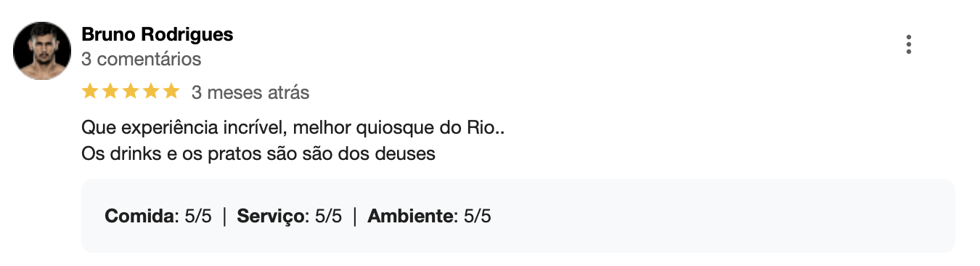Click Bruno Rodrigues' profile photo
Viewport: 980px width, 266px height.
click(42, 50)
